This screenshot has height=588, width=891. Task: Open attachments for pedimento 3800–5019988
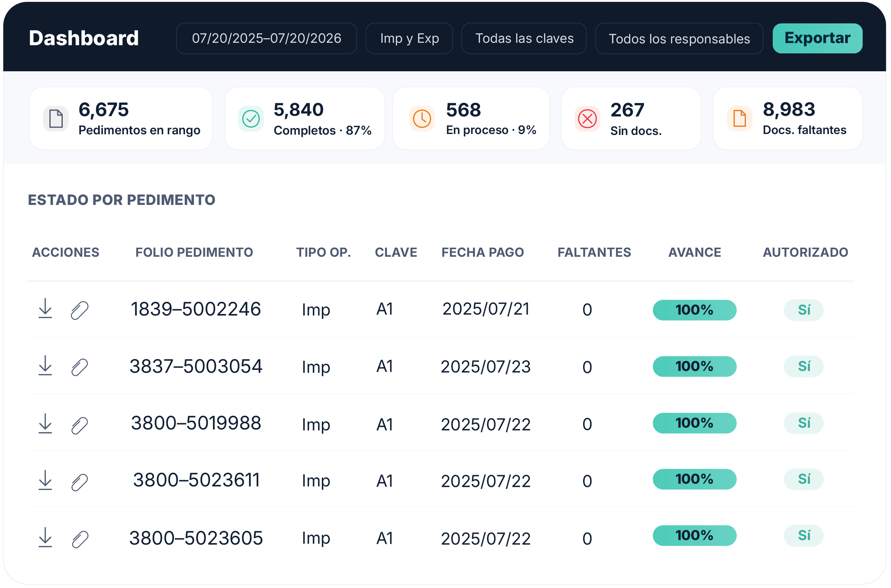point(79,426)
